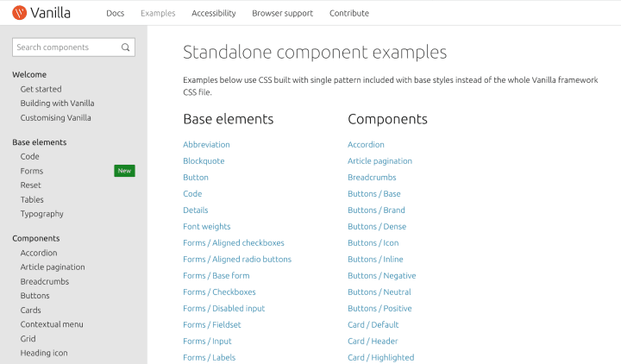Open the Blockquote example link

[x=204, y=160]
